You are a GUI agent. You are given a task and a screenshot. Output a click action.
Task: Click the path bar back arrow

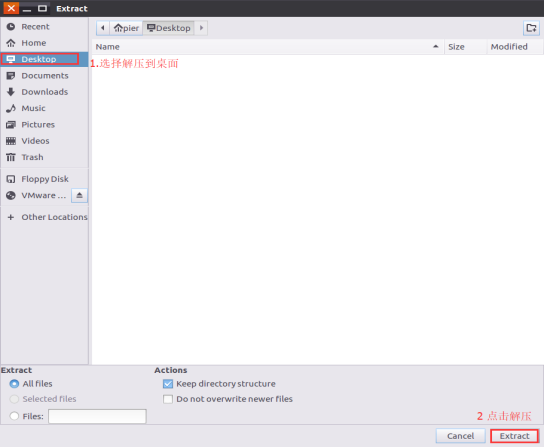(x=103, y=28)
